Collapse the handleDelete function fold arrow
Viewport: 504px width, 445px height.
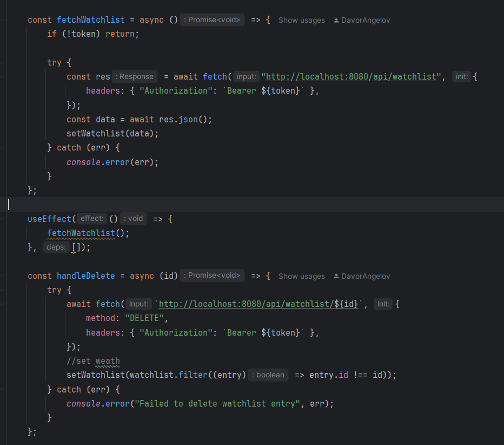tap(3, 276)
